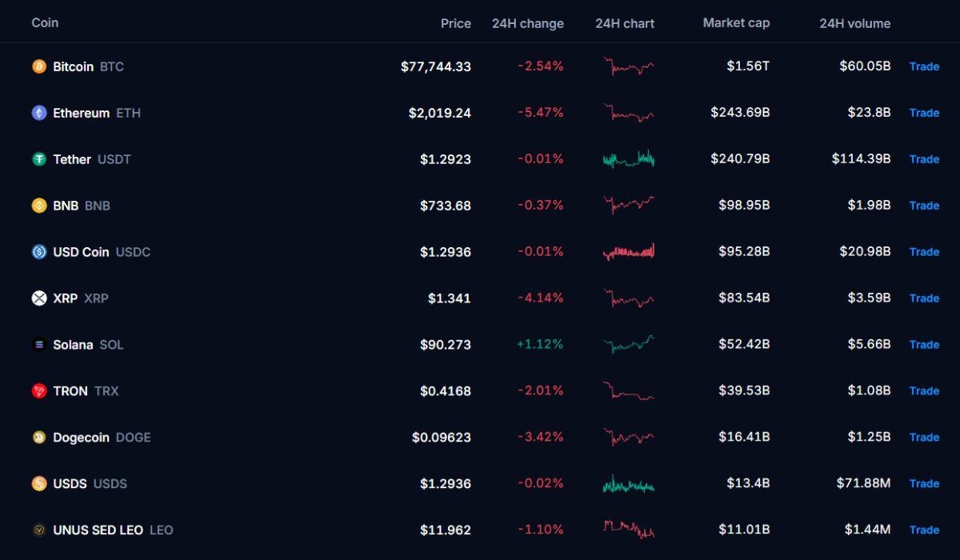Click the Ethereum logo icon
This screenshot has width=960, height=560.
[39, 113]
